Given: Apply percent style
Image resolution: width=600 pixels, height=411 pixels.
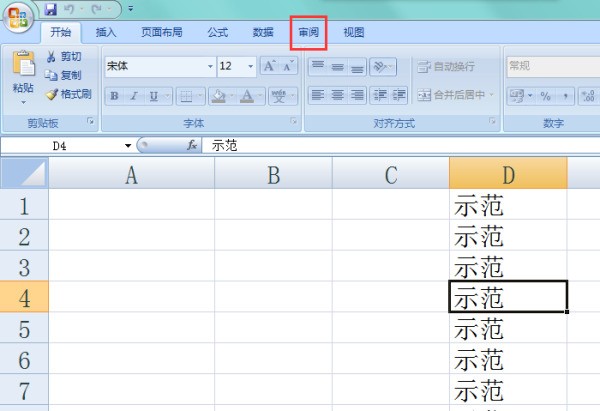Looking at the screenshot, I should pos(545,96).
